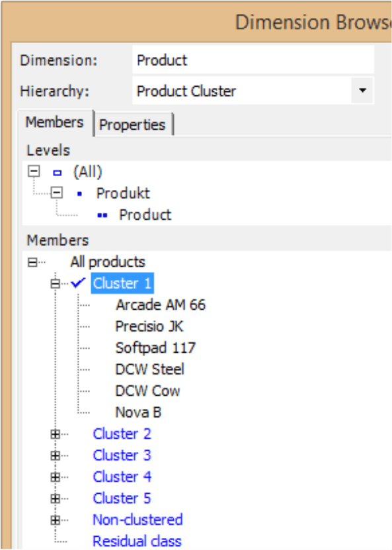Switch to the Properties tab
The image size is (392, 550).
[132, 124]
